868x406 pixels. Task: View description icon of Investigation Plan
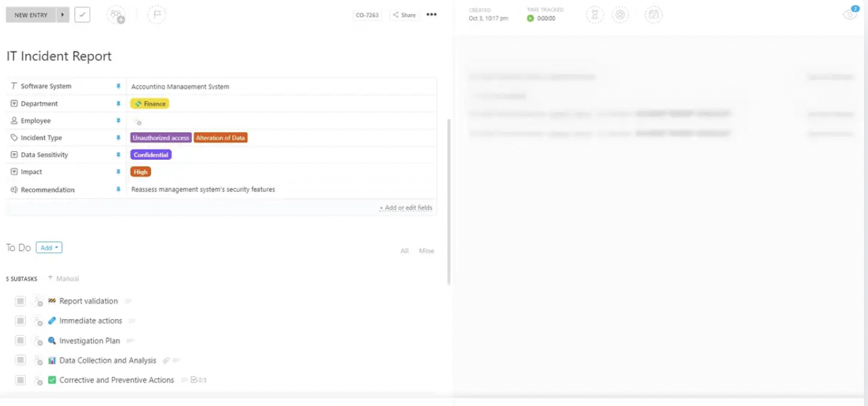(x=131, y=341)
